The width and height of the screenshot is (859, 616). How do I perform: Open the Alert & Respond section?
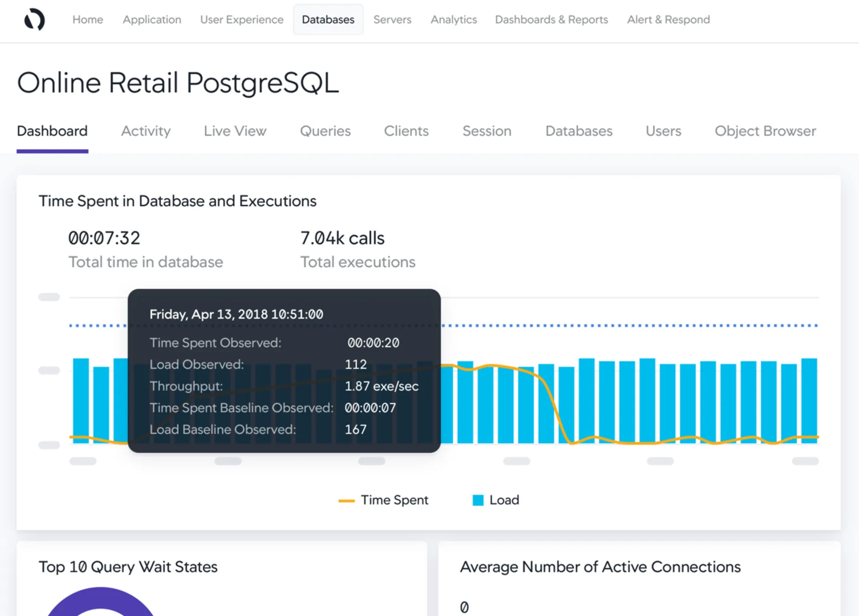(x=668, y=20)
